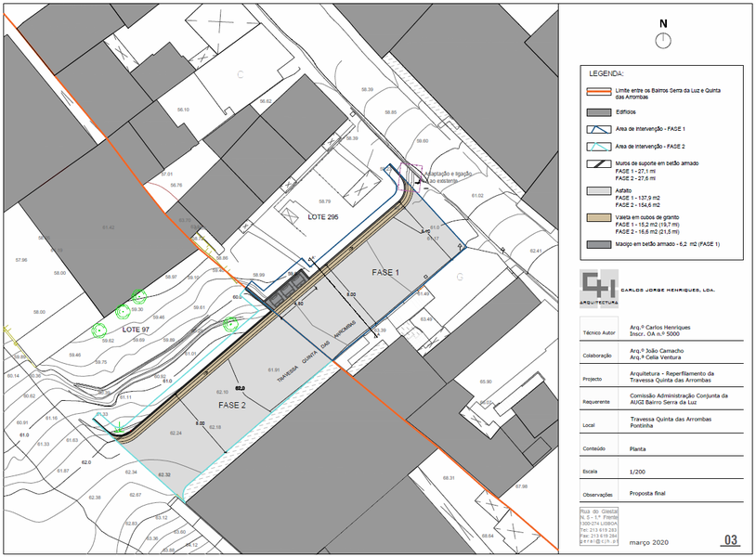Click the março 2020 date text

click(x=648, y=541)
